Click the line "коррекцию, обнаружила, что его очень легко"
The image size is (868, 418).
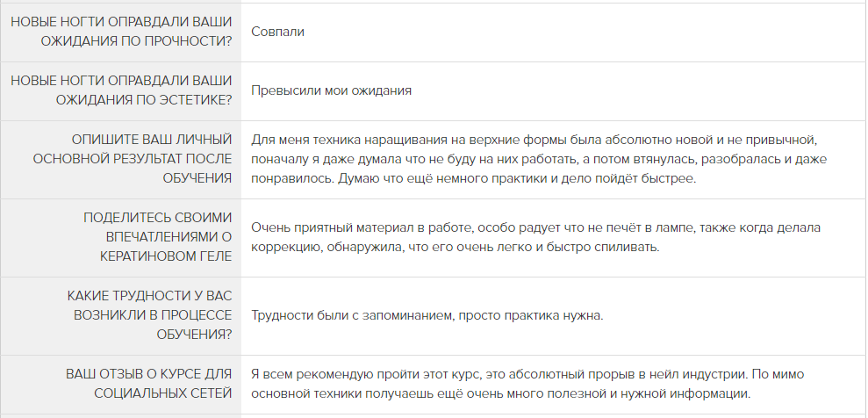pyautogui.click(x=455, y=247)
